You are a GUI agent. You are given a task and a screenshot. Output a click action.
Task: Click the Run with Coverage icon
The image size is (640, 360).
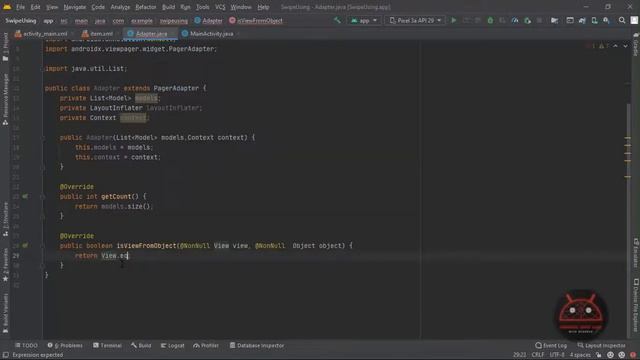point(502,20)
